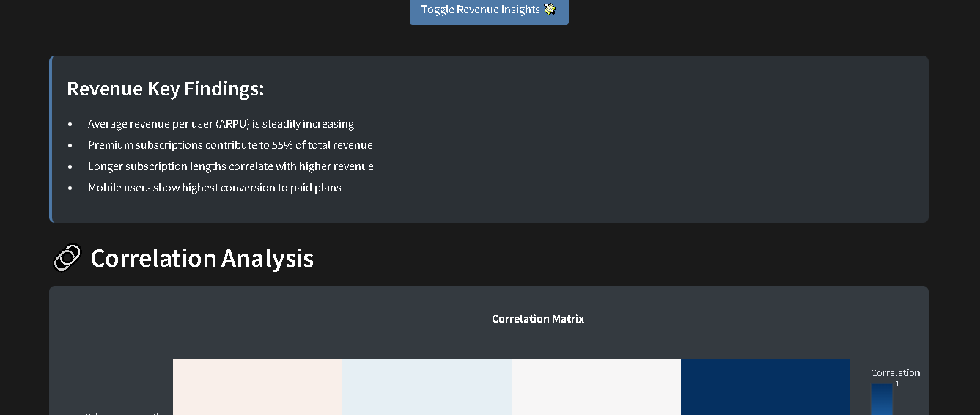
Task: Click the bullet about Premium subscriptions 55%
Action: tap(230, 145)
